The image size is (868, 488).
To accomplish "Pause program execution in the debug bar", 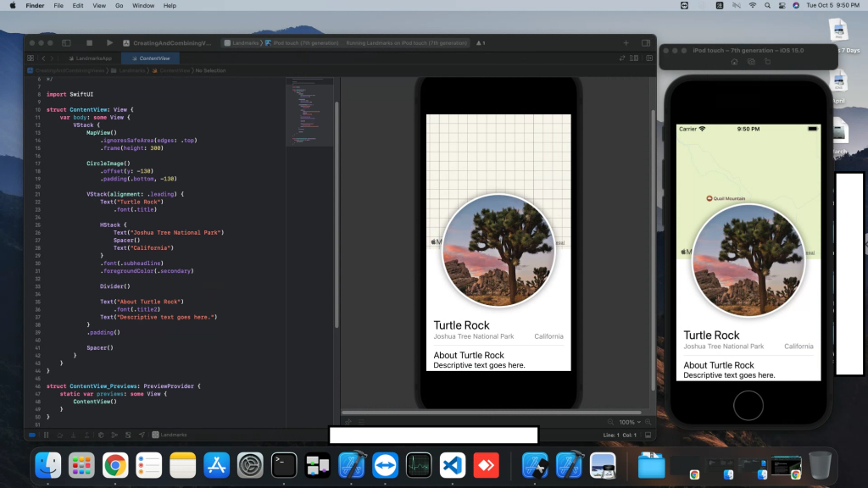I will [46, 435].
